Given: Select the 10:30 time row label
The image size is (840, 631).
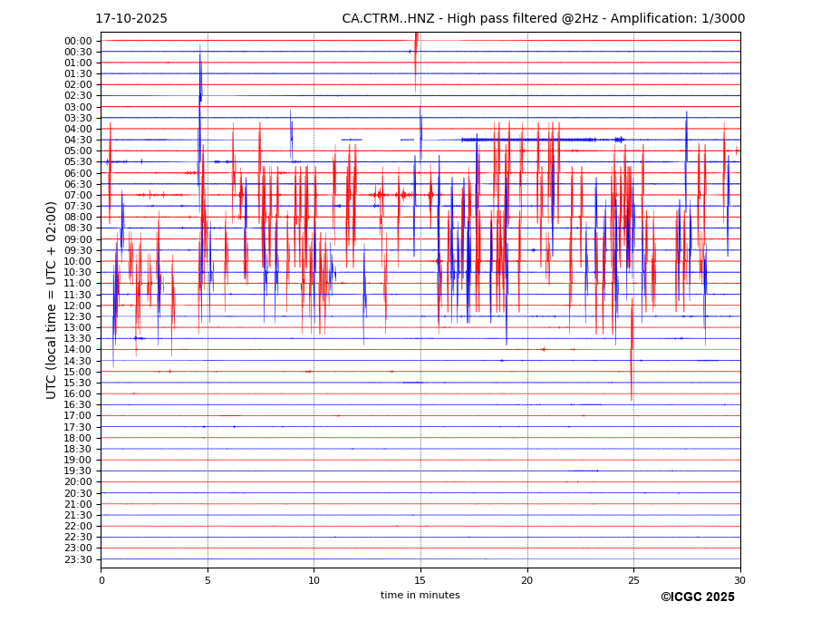Looking at the screenshot, I should [x=78, y=273].
